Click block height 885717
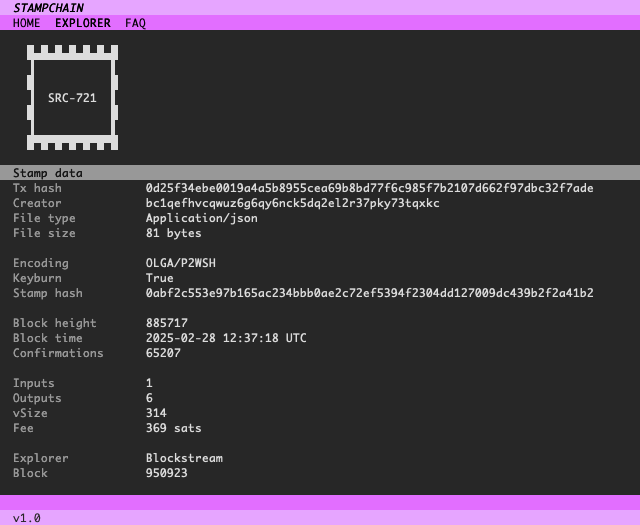Viewport: 640px width, 525px height. point(167,323)
